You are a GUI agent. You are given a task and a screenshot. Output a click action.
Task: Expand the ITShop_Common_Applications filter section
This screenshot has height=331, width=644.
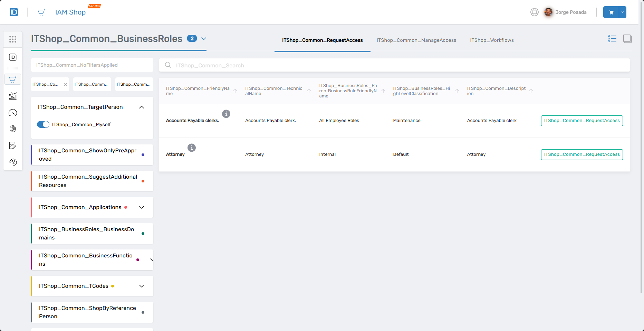coord(141,207)
